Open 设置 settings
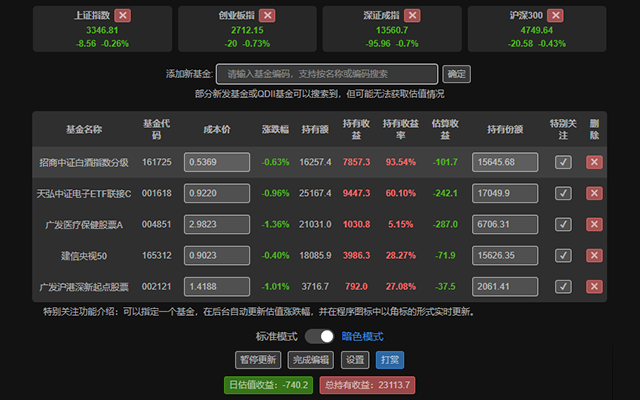This screenshot has height=400, width=640. click(x=355, y=360)
